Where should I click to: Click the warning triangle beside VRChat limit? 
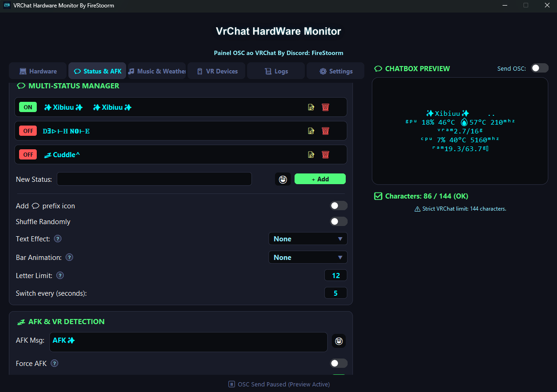click(417, 209)
